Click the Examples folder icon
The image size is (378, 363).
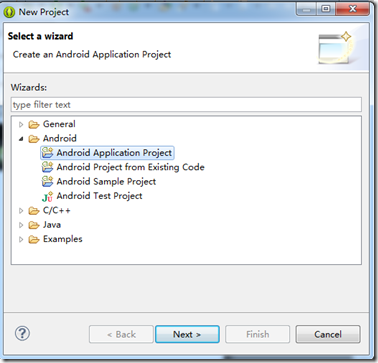point(34,239)
